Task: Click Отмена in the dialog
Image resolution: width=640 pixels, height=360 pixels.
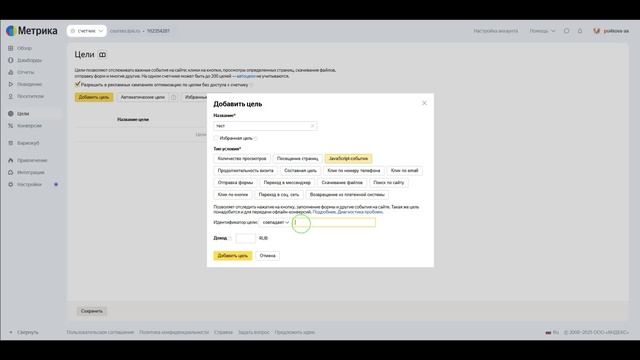Action: point(267,256)
